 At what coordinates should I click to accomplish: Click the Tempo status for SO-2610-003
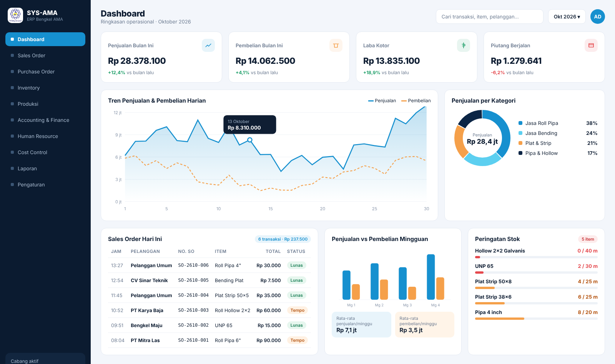(x=298, y=310)
